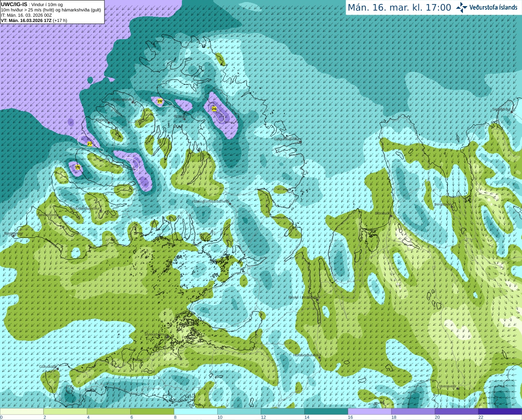Click the legend scale value '8'

175,417
